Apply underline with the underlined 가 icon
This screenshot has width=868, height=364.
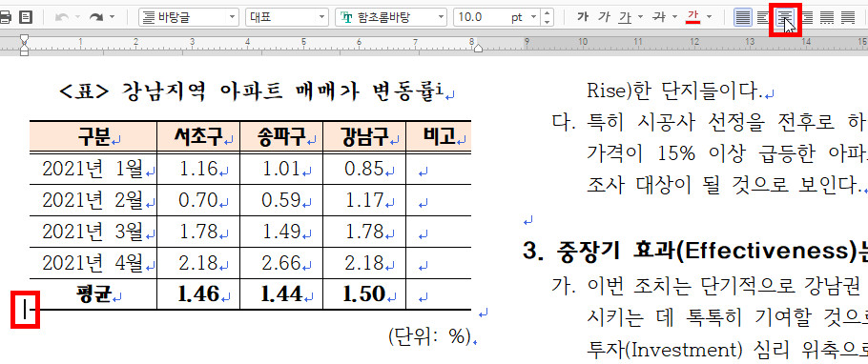[626, 18]
